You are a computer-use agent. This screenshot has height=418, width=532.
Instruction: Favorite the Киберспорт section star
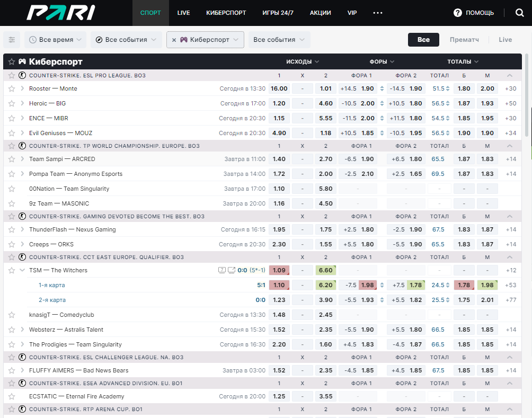(x=12, y=61)
